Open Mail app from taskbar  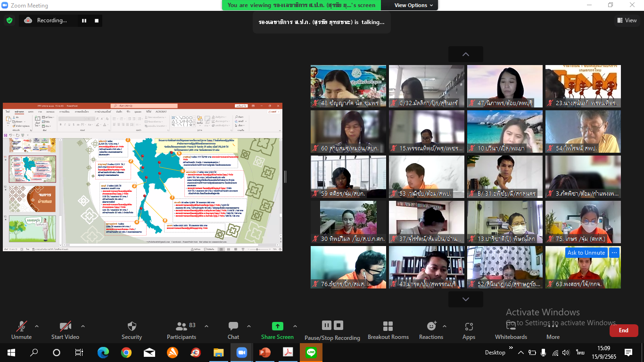pos(149,352)
